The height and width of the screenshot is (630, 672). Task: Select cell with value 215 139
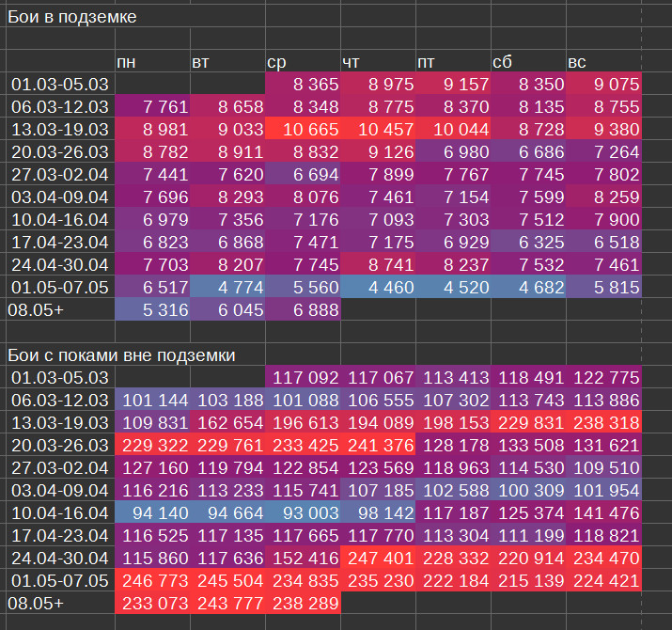pos(528,581)
